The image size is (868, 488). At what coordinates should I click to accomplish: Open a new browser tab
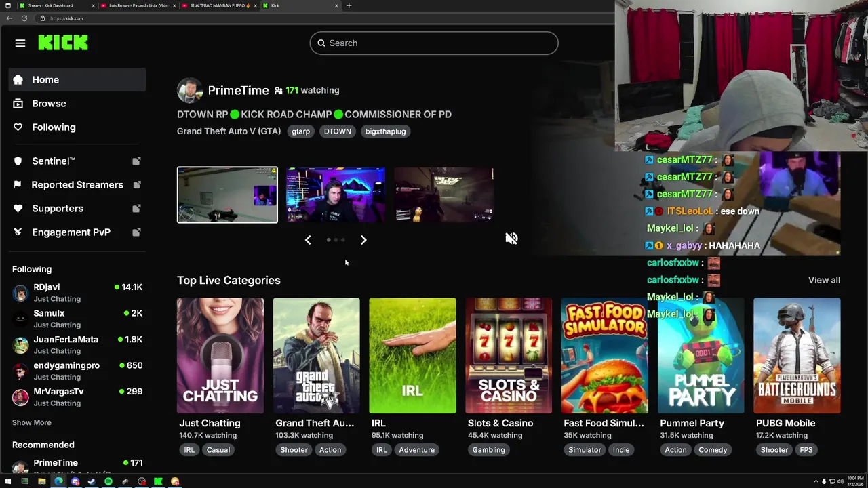click(349, 5)
